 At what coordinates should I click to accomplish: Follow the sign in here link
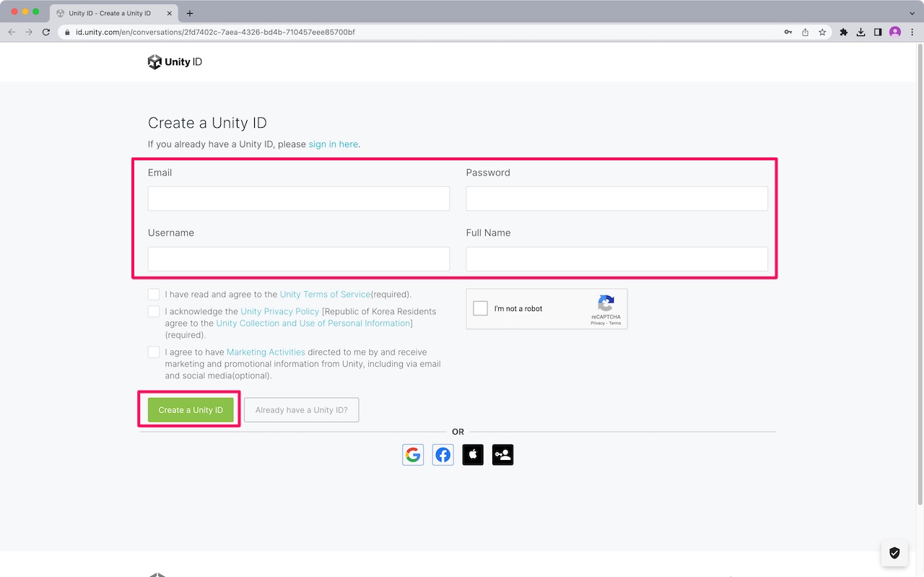(334, 144)
